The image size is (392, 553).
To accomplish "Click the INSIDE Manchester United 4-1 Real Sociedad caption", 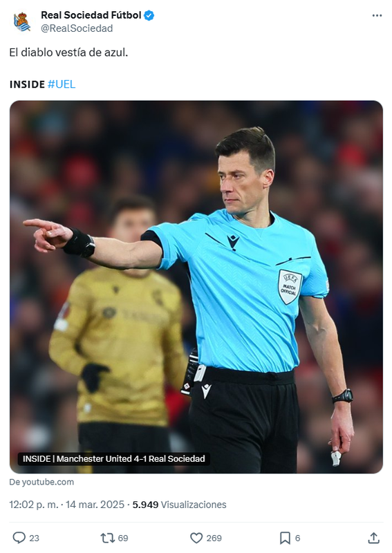I will tap(113, 458).
